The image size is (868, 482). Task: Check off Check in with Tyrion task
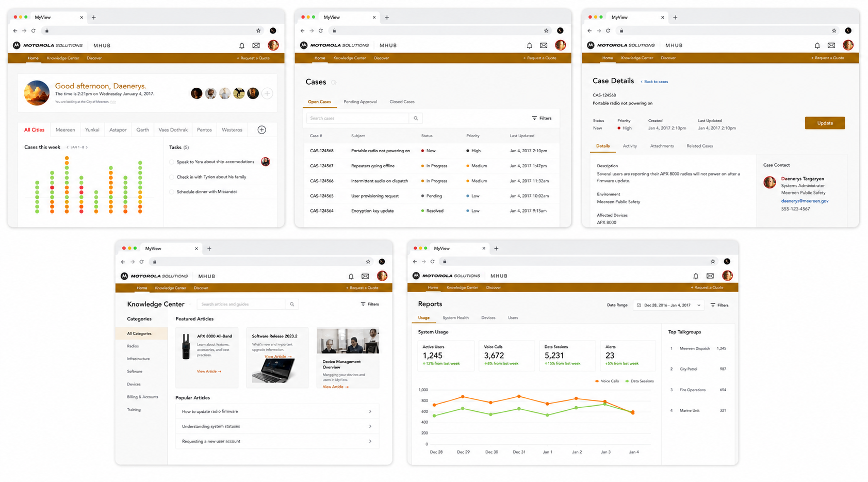[172, 177]
